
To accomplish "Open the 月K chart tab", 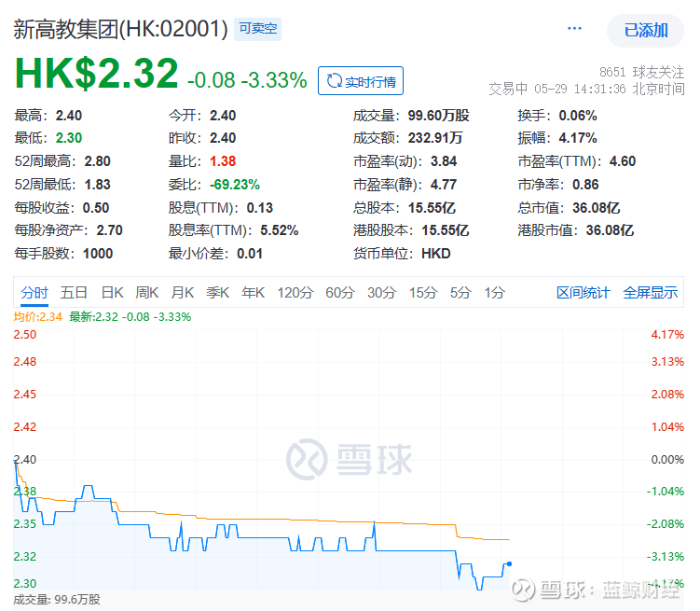I will pos(182,293).
